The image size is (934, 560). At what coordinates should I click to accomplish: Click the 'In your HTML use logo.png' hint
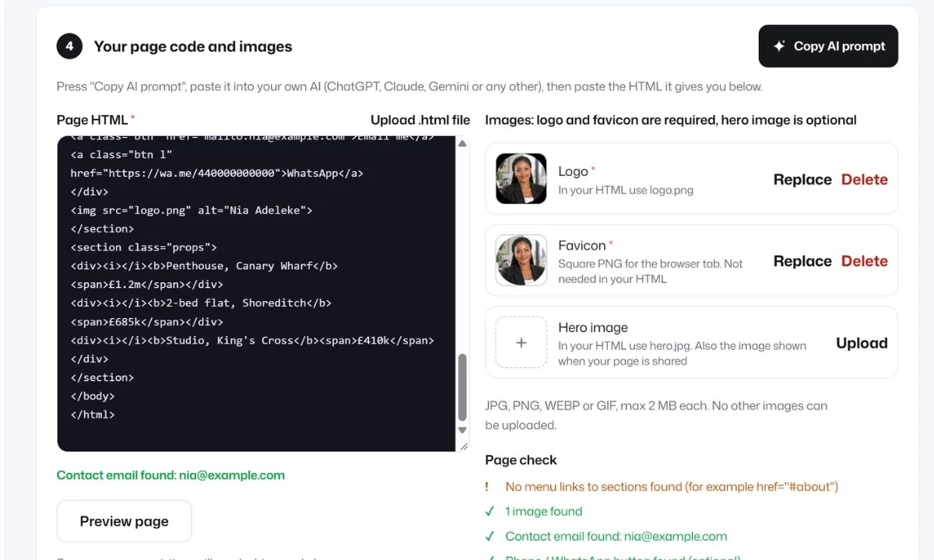(626, 190)
